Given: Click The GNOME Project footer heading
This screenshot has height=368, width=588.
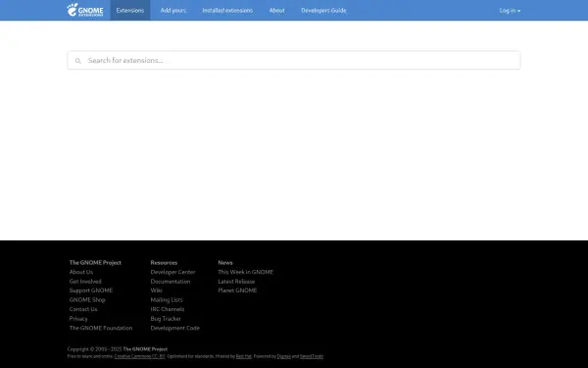Looking at the screenshot, I should 95,262.
